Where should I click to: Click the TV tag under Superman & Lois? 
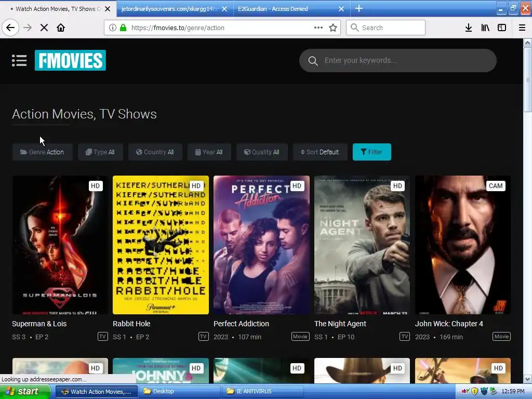pos(102,337)
